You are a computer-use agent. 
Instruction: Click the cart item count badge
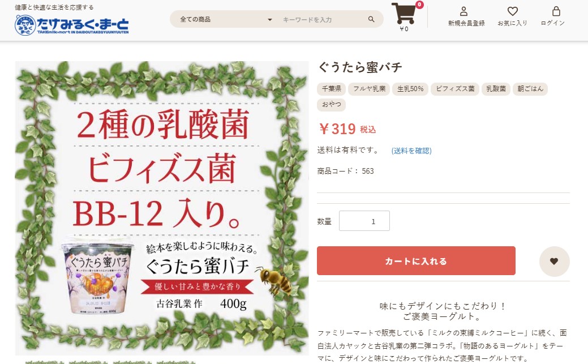click(x=419, y=5)
